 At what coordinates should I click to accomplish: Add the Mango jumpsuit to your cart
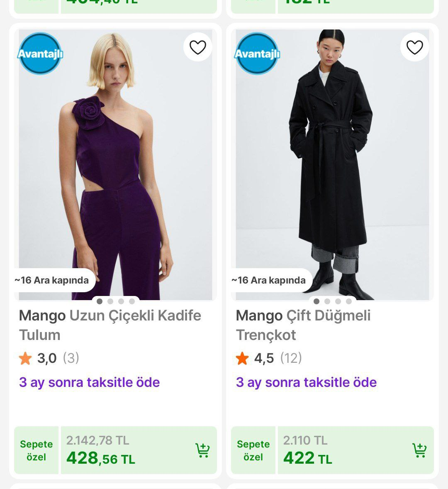(202, 450)
